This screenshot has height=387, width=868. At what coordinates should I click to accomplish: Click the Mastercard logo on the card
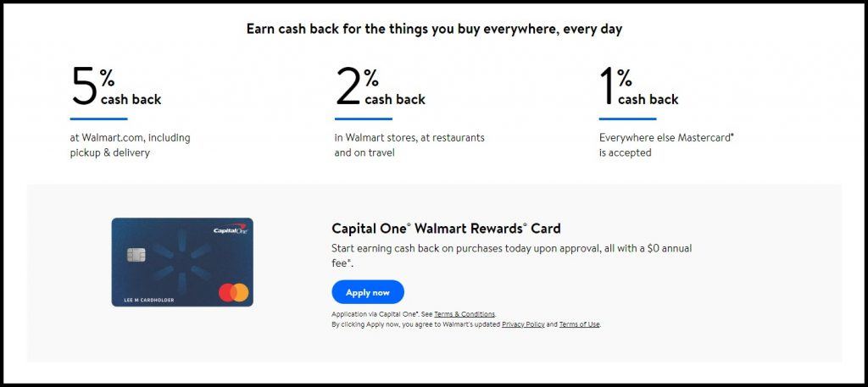234,292
